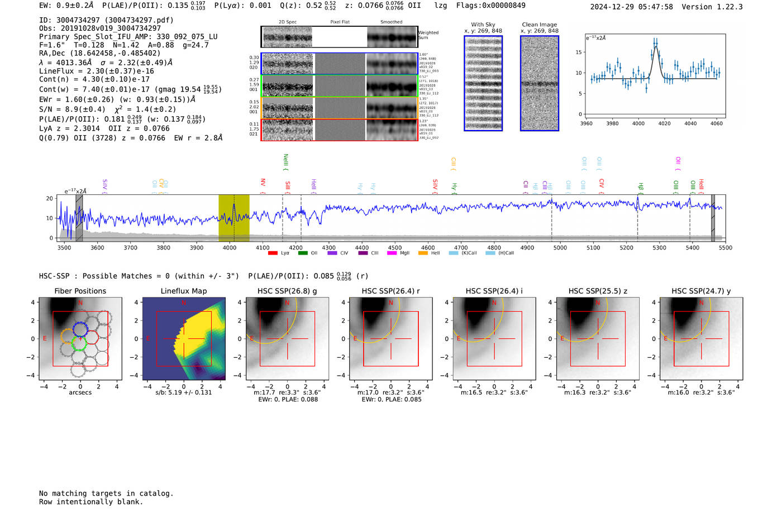
Task: Select the Weighted Sum Smoothed strip
Action: coord(392,37)
